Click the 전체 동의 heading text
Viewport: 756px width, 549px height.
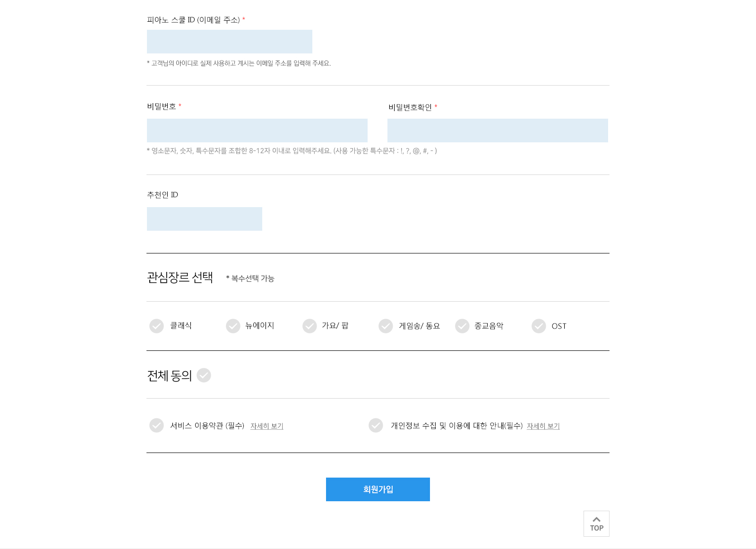point(169,376)
